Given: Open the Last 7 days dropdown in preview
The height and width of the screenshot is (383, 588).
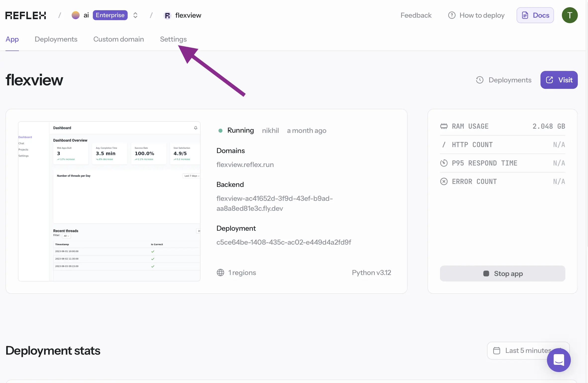Looking at the screenshot, I should pos(192,176).
